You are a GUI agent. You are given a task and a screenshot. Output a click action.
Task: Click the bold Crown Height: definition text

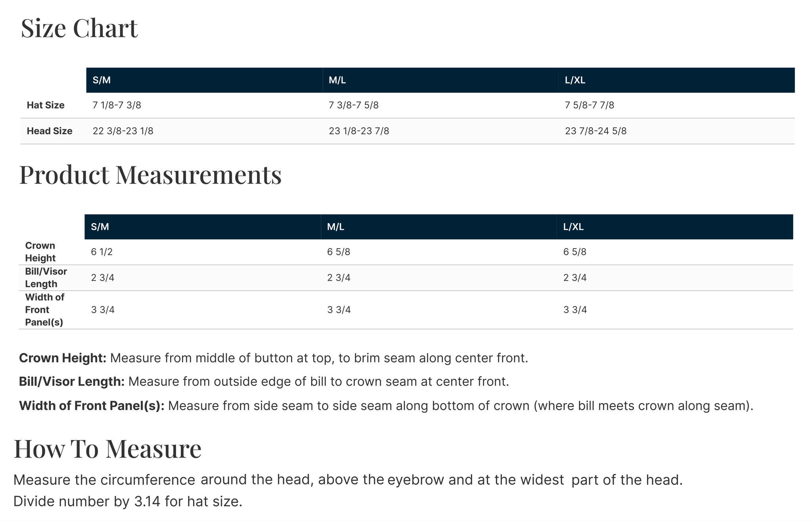point(63,358)
